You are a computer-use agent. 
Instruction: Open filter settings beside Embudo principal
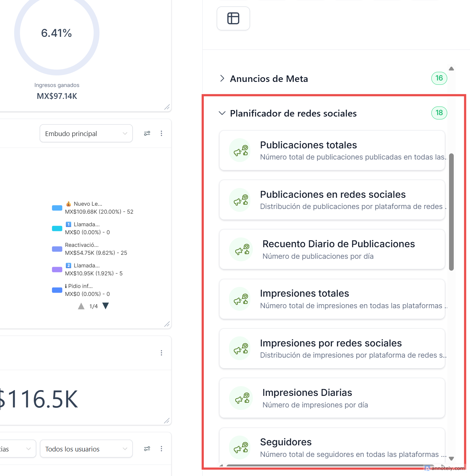tap(147, 134)
